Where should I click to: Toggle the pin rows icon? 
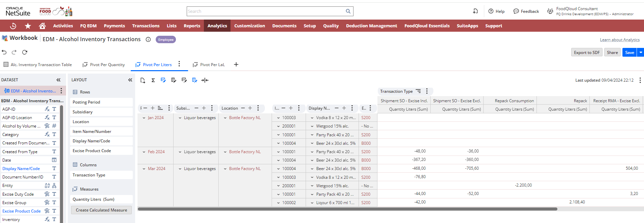click(184, 80)
